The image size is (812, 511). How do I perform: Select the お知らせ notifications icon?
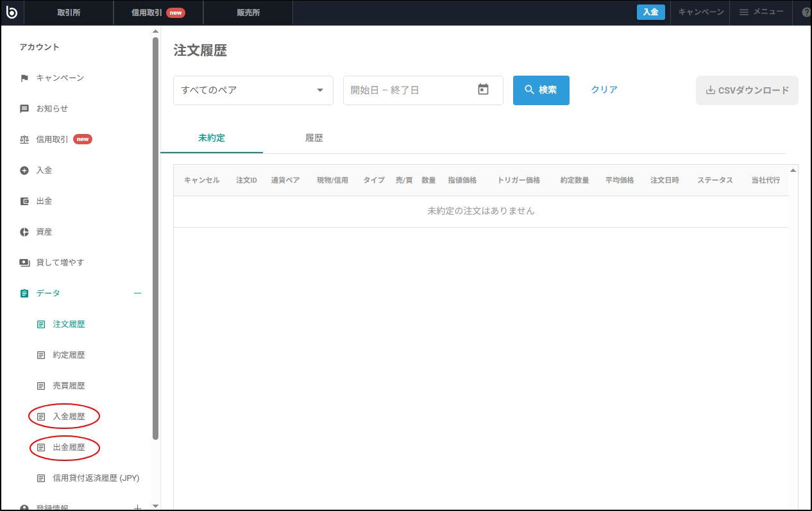click(x=23, y=108)
